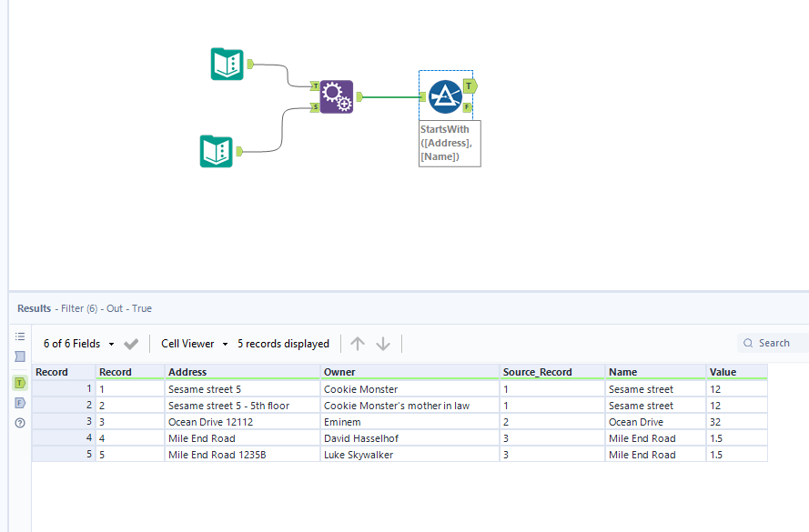The height and width of the screenshot is (532, 809).
Task: Click the apply checkmark beside the field selector
Action: 130,344
